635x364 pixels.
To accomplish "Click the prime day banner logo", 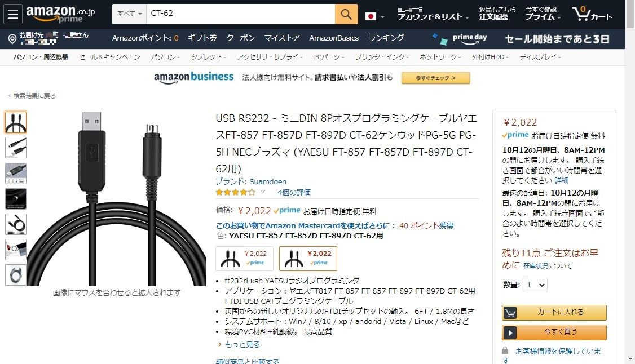I will tap(460, 39).
